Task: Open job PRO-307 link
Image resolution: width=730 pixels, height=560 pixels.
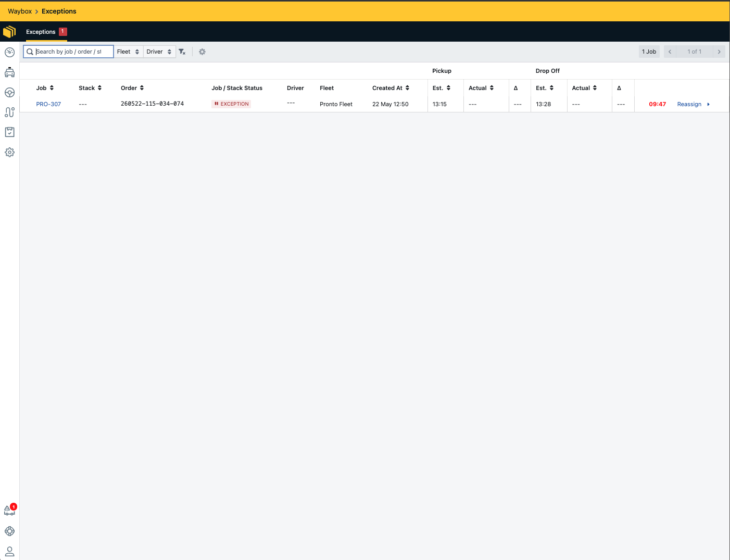Action: click(48, 104)
